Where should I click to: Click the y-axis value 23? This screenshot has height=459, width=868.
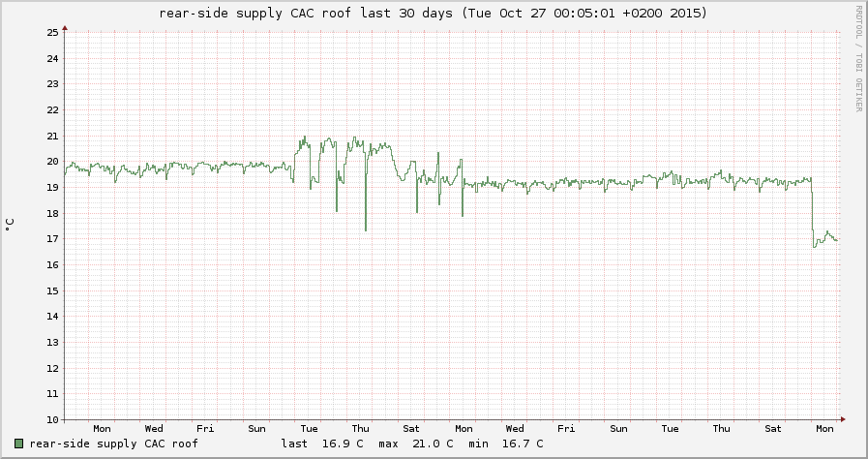52,84
